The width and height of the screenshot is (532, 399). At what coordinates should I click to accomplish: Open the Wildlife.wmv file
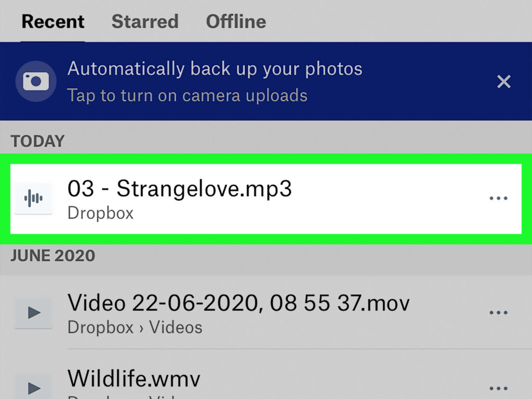tap(134, 379)
